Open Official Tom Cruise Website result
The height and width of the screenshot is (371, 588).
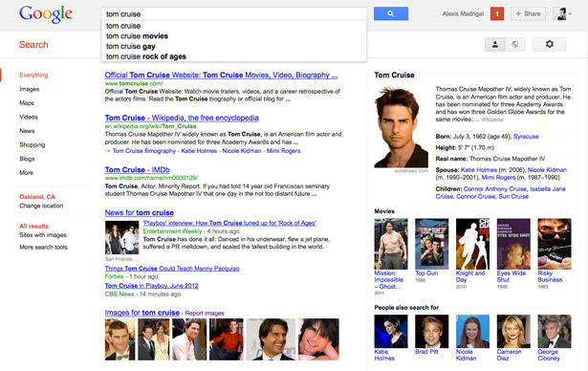(221, 75)
